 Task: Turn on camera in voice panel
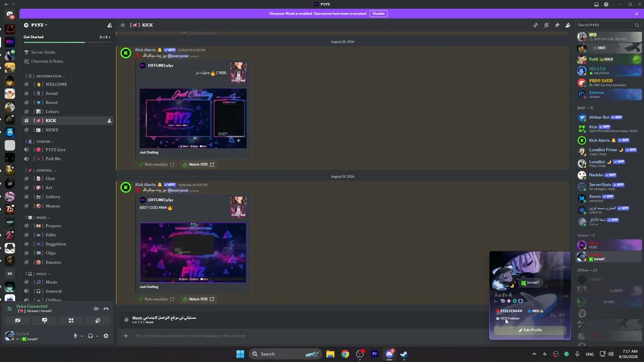(x=18, y=320)
